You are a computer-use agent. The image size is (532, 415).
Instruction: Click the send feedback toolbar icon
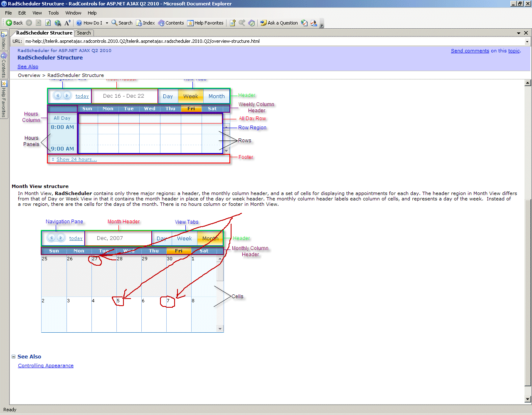[314, 23]
